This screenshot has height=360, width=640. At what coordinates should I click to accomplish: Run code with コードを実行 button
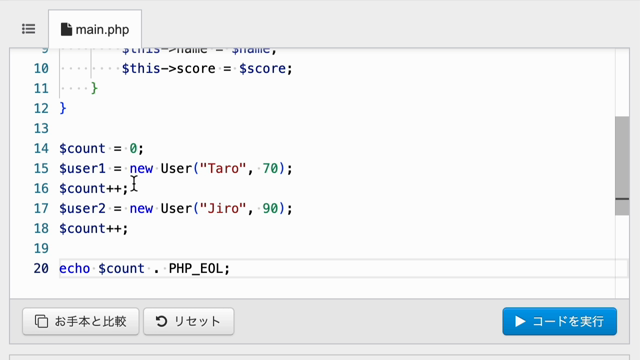point(559,322)
